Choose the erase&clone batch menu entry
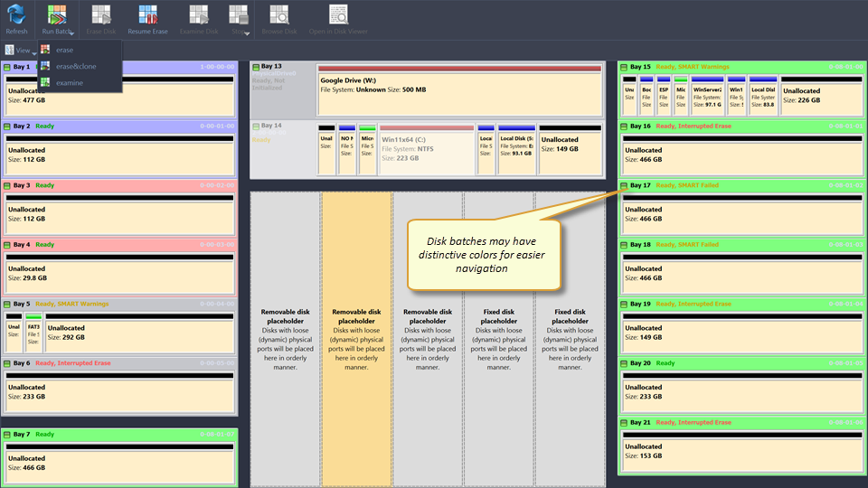The height and width of the screenshot is (488, 868). pyautogui.click(x=75, y=66)
